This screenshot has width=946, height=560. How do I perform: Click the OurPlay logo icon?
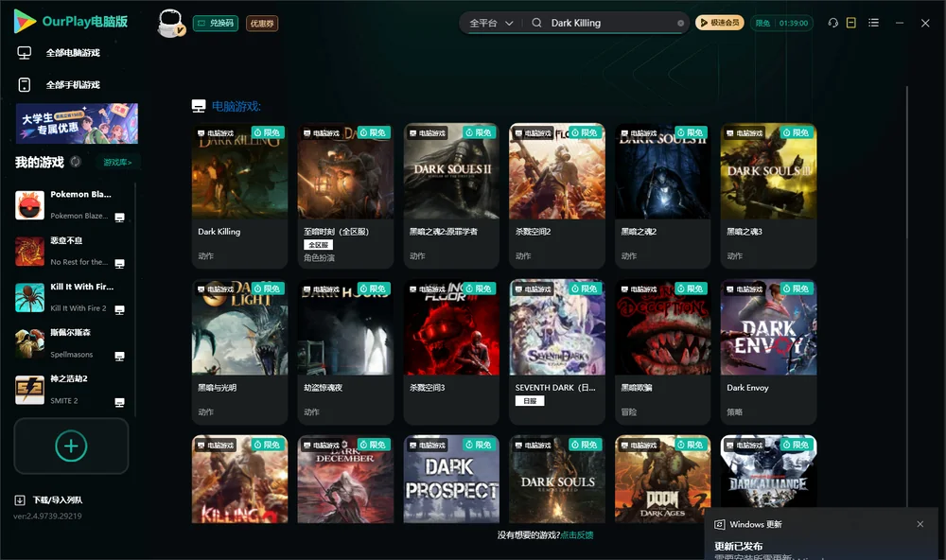(x=25, y=21)
